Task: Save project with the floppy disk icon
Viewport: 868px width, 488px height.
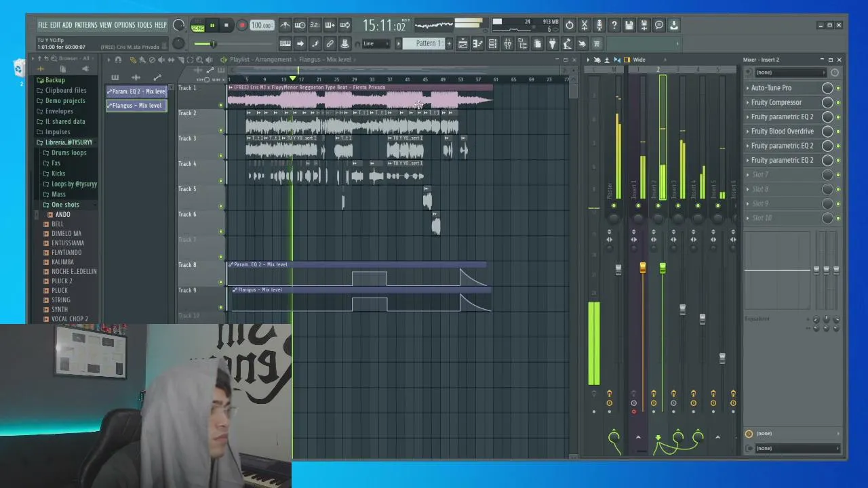Action: coord(629,25)
